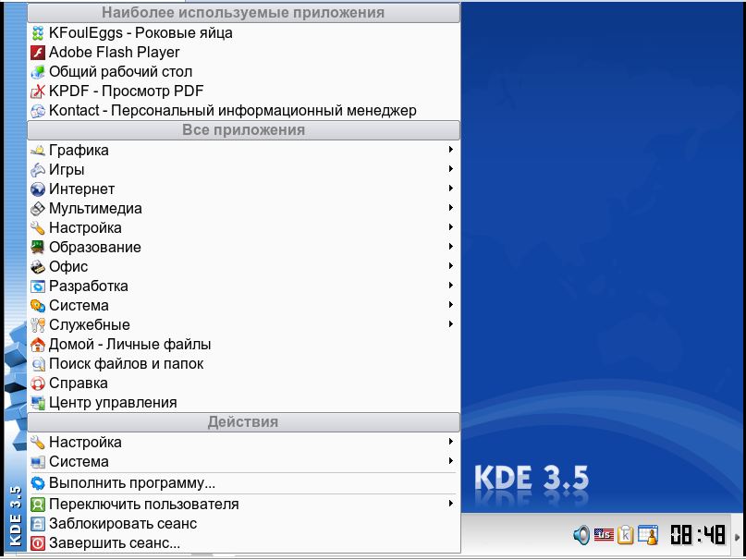The image size is (746, 560).
Task: Expand the Разработка submenu arrow
Action: pos(450,286)
